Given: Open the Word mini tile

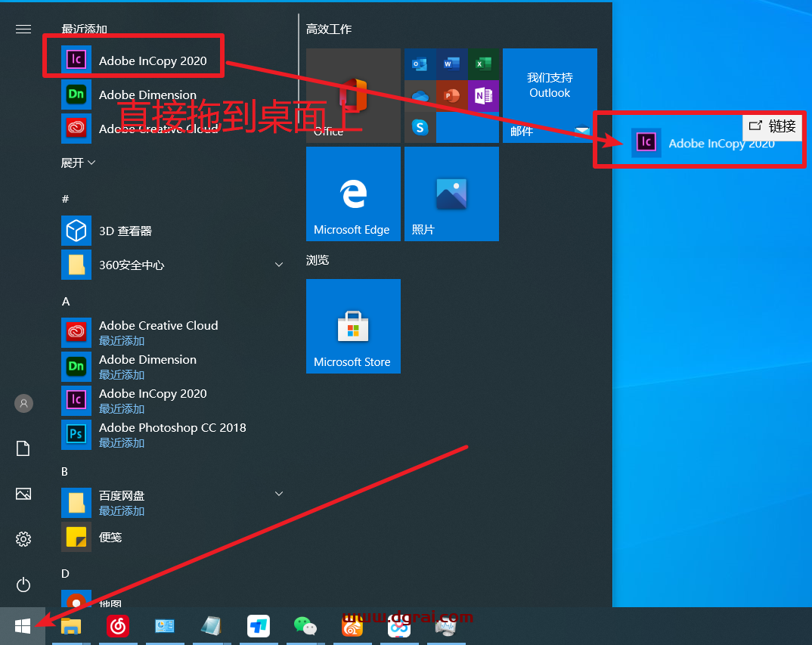Looking at the screenshot, I should pos(451,64).
